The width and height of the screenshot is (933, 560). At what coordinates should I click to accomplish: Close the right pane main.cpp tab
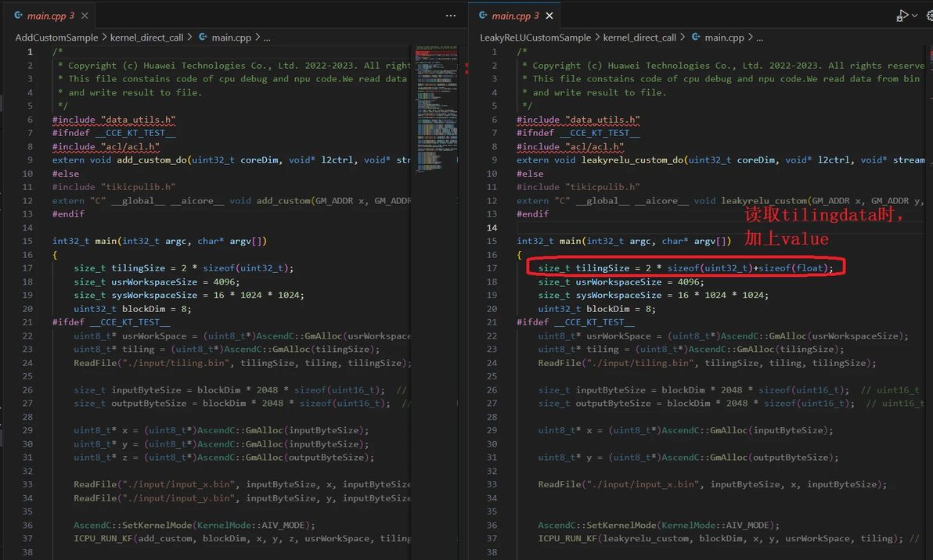(549, 16)
